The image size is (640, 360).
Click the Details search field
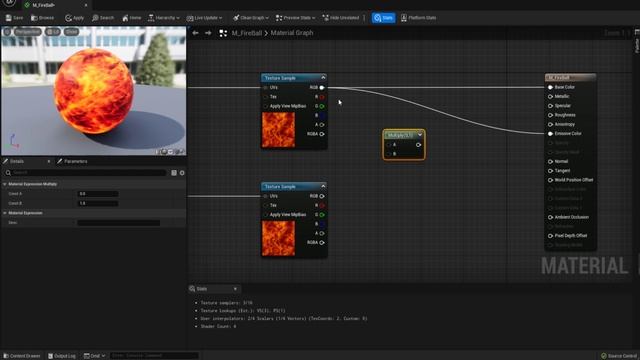coord(85,173)
